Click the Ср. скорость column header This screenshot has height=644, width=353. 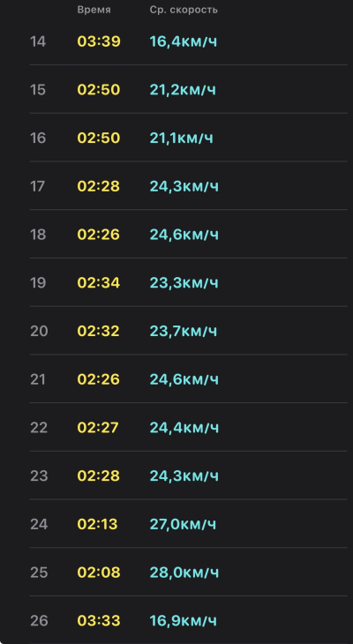[x=184, y=10]
